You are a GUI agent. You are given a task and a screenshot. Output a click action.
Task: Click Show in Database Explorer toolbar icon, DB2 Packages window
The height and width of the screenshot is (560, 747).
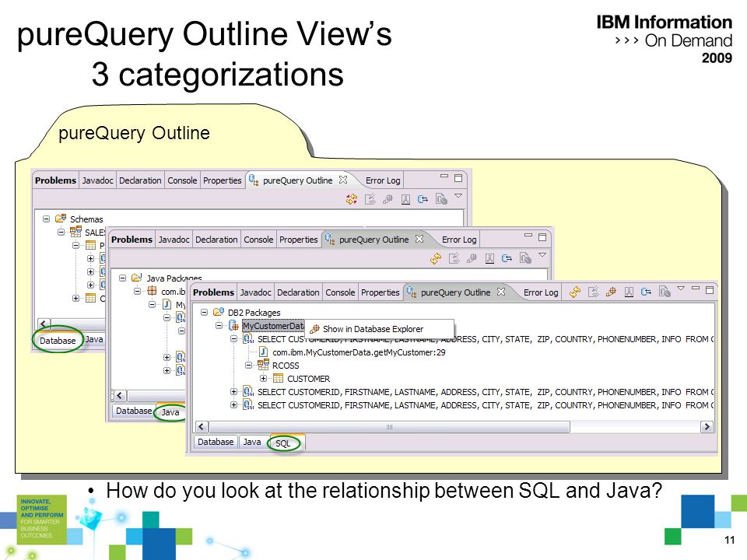(x=612, y=292)
